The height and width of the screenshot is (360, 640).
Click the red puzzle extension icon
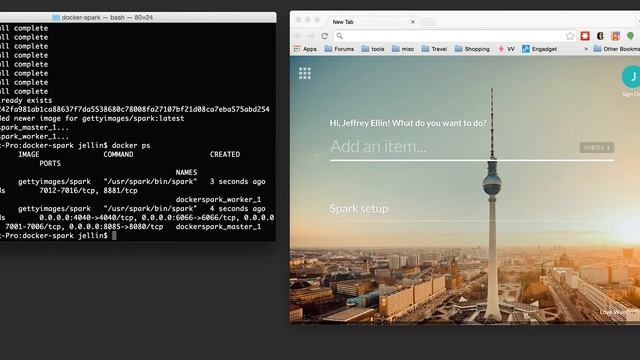[x=585, y=36]
